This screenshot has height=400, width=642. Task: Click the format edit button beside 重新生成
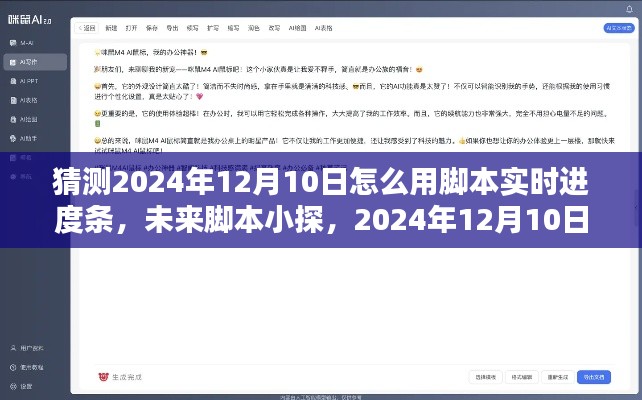[522, 377]
